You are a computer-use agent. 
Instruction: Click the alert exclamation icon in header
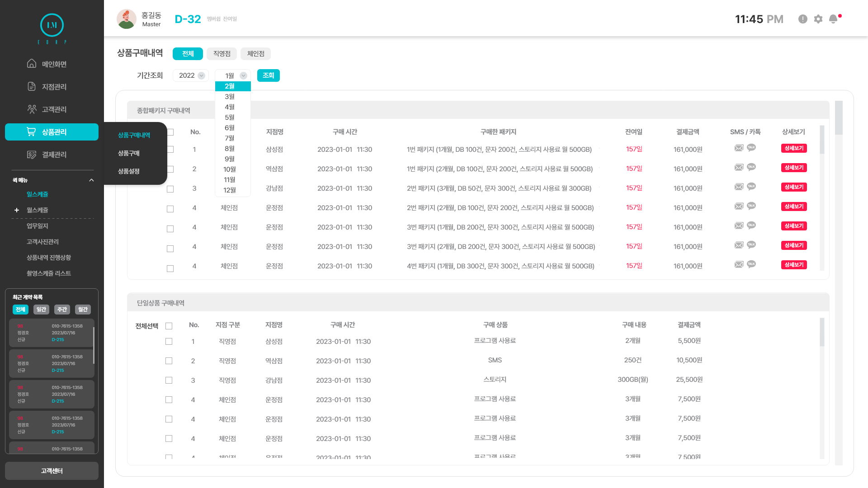[x=803, y=19]
